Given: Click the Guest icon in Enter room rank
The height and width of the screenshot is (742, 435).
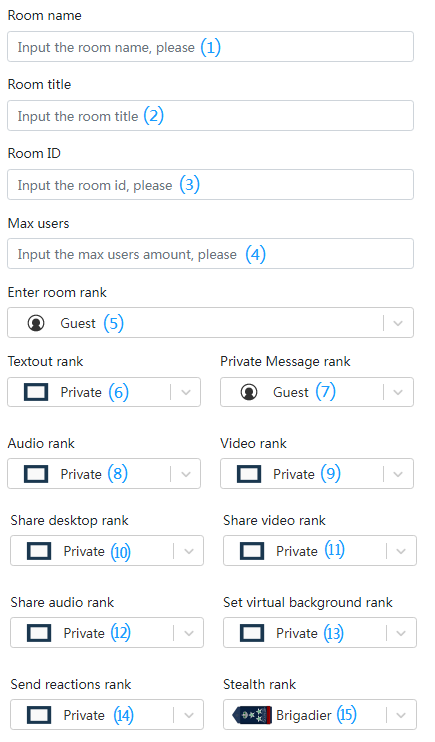Looking at the screenshot, I should click(36, 323).
